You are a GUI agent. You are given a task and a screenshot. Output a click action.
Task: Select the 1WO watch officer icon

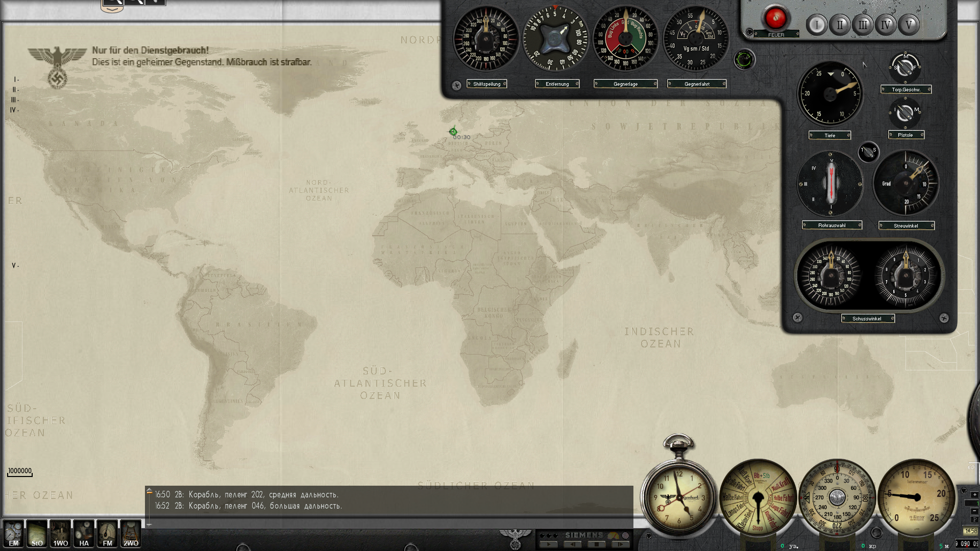60,534
